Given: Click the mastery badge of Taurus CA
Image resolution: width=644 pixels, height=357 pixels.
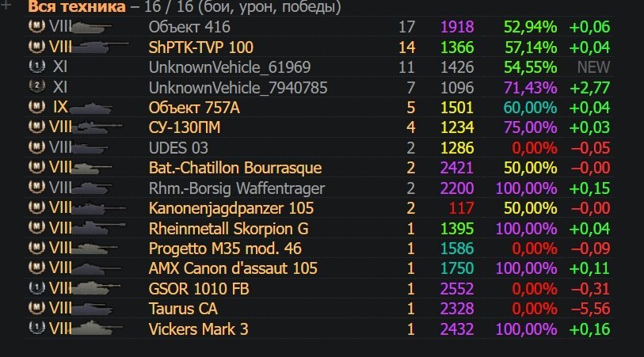Looking at the screenshot, I should pyautogui.click(x=36, y=308).
